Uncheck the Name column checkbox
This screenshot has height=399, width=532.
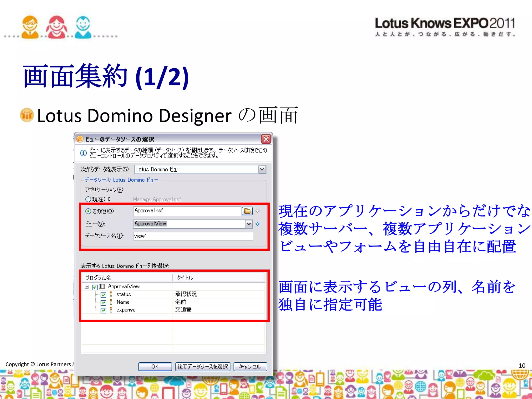click(x=103, y=303)
